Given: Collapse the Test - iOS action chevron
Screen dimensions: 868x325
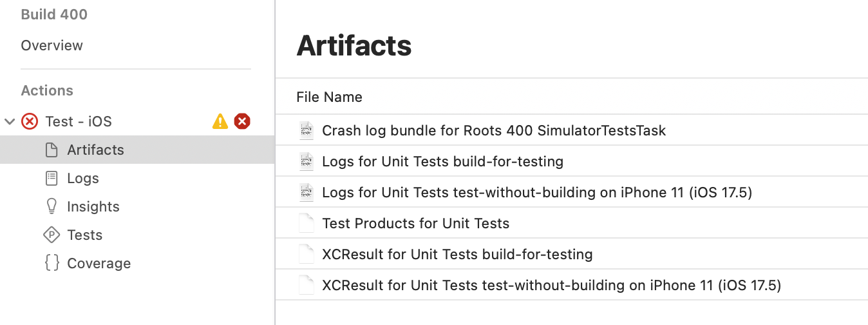Looking at the screenshot, I should tap(10, 121).
